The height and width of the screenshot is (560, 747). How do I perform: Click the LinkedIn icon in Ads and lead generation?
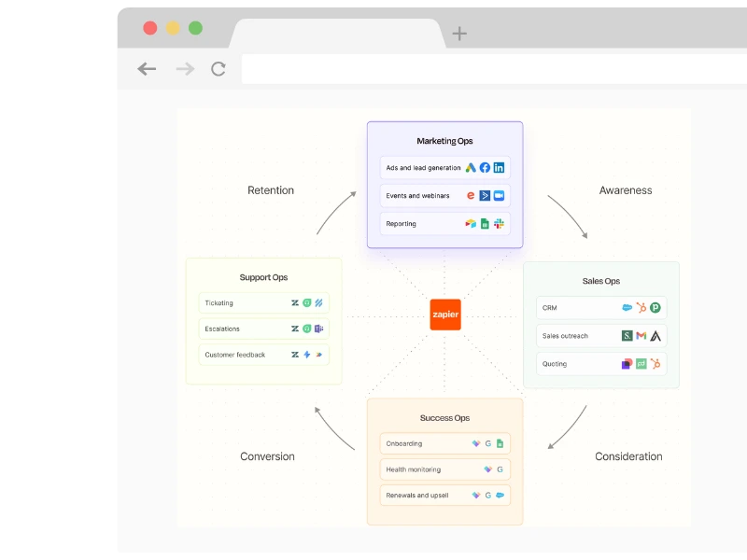(499, 168)
